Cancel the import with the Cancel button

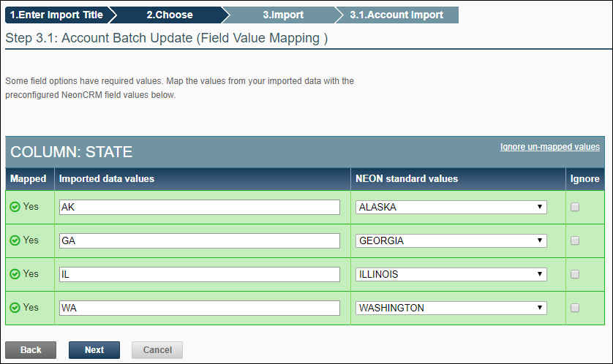tap(157, 350)
